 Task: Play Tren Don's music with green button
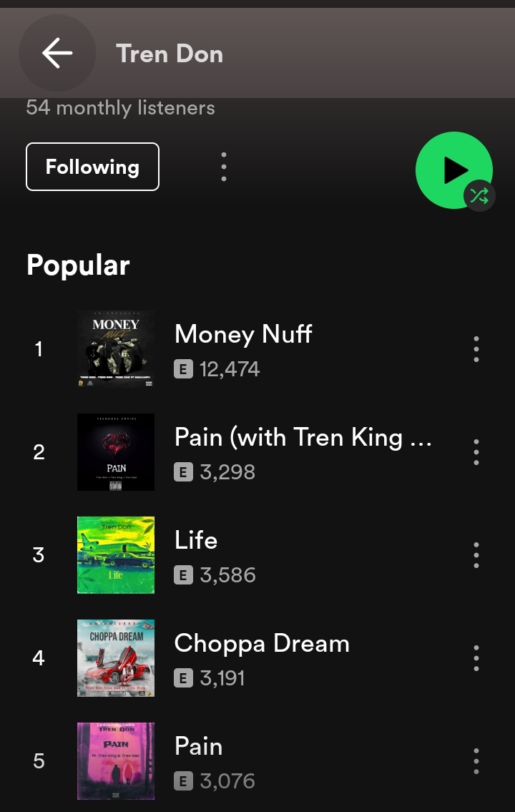(454, 170)
